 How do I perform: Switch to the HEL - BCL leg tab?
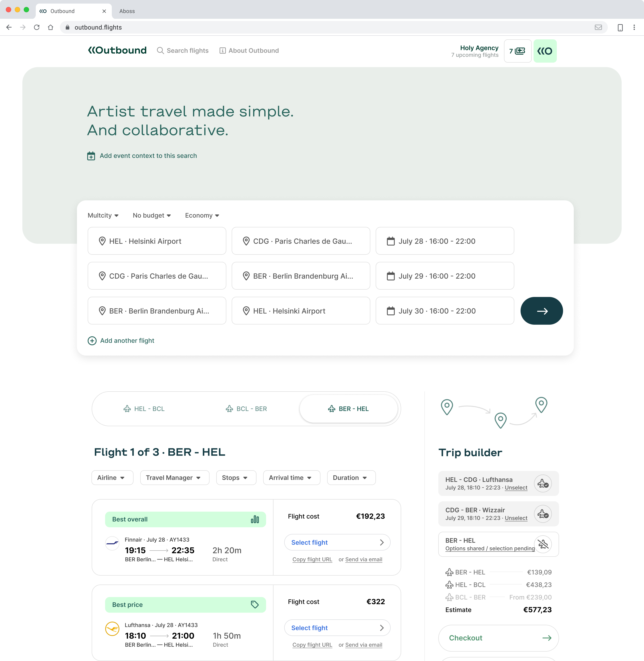tap(144, 409)
